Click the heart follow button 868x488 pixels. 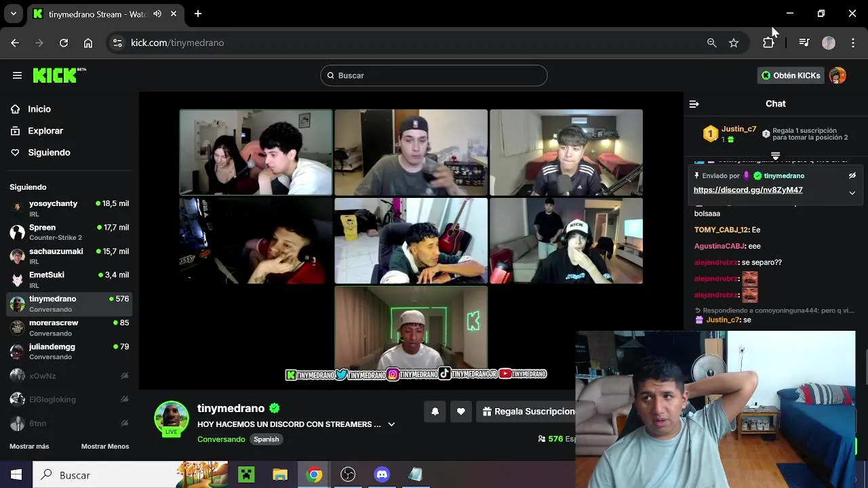(x=461, y=411)
